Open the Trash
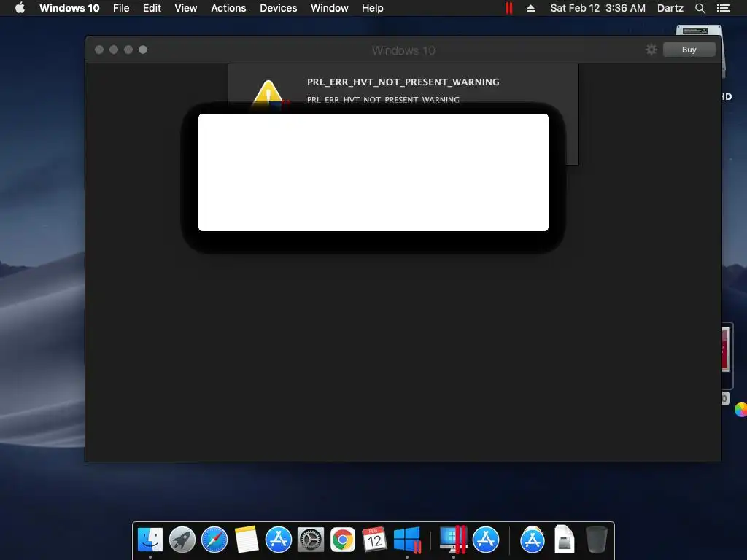The image size is (747, 560). 596,540
